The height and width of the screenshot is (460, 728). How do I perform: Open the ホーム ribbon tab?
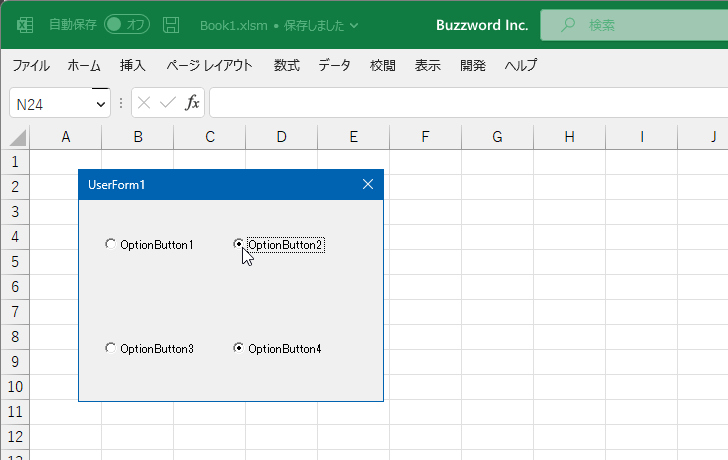click(84, 65)
